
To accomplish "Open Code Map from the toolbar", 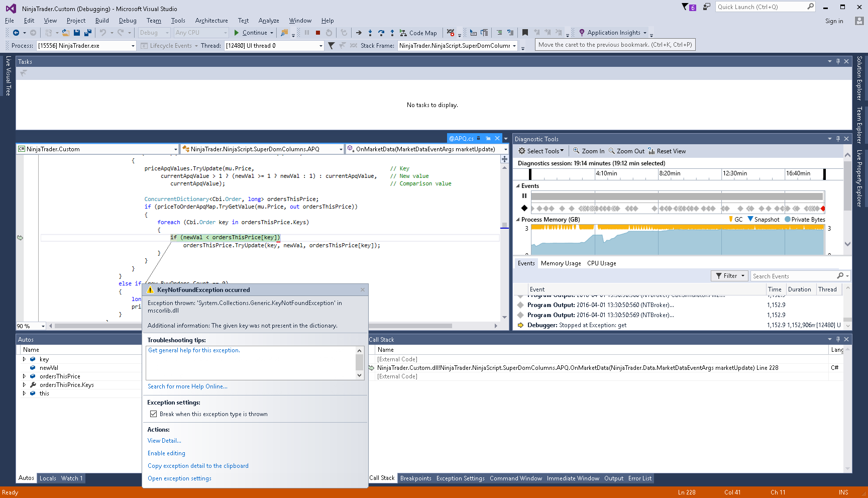I will 418,33.
